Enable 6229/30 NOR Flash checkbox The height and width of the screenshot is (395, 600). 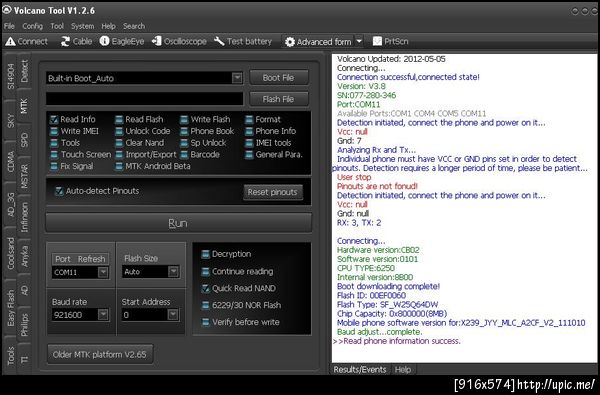(205, 305)
